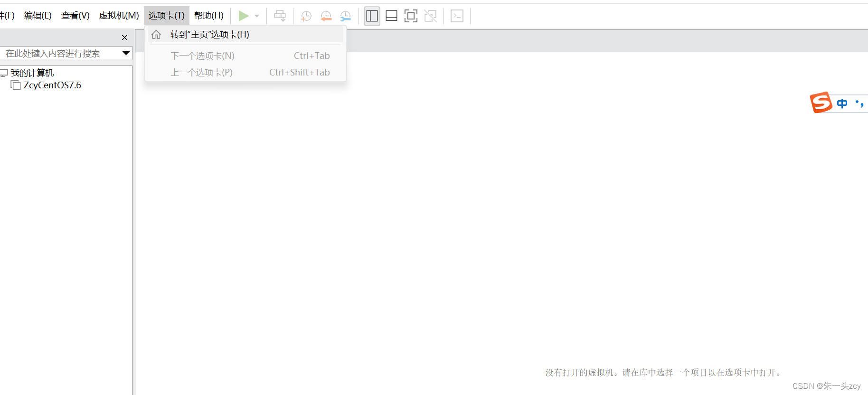The image size is (868, 395).
Task: Select 转到"主页"选项卡 menu entry
Action: [209, 35]
